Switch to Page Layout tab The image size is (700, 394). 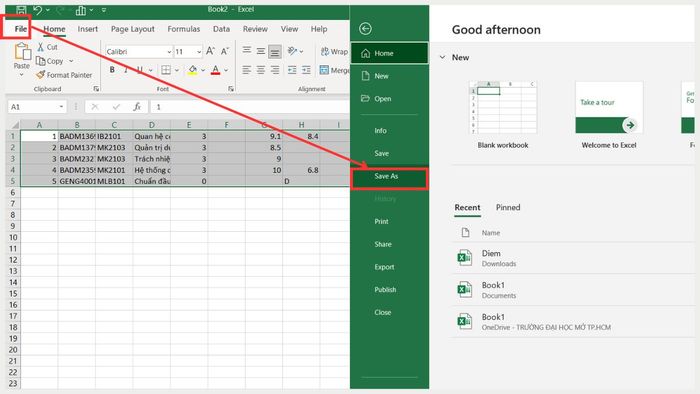pos(133,29)
